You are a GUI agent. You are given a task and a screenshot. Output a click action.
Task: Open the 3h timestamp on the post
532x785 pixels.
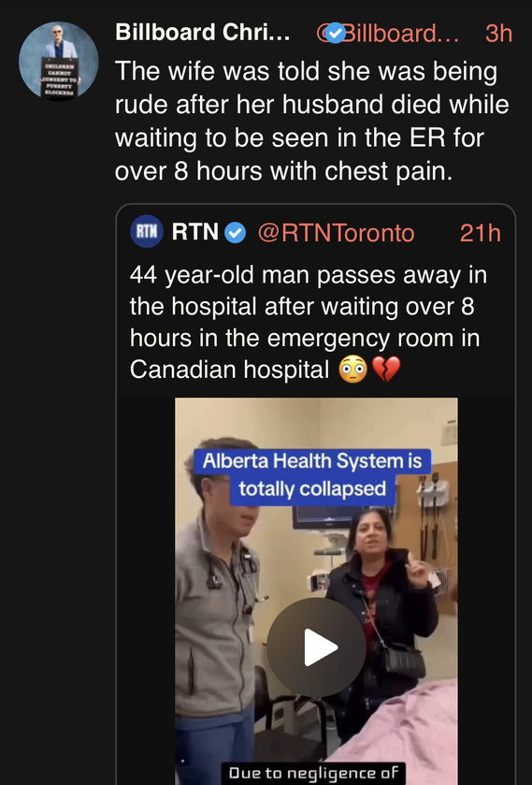(x=499, y=34)
